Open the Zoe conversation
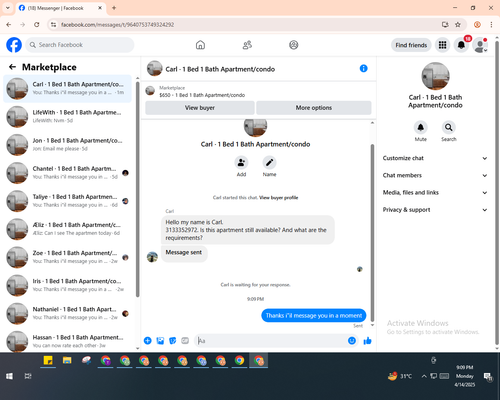500x400 pixels. tap(68, 257)
